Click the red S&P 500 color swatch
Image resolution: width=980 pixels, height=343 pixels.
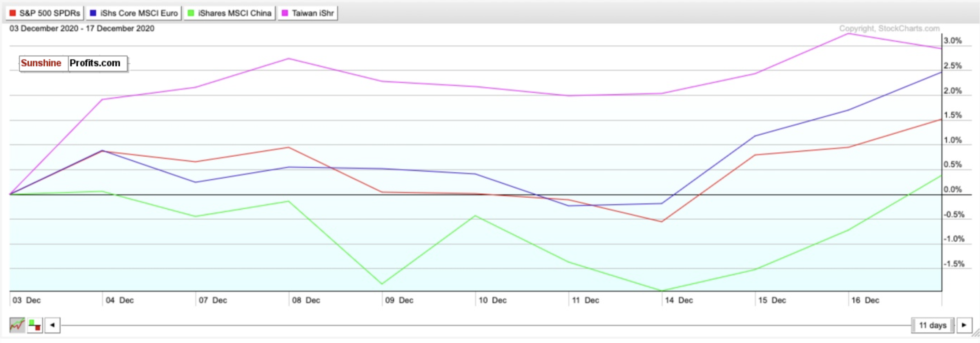(13, 13)
